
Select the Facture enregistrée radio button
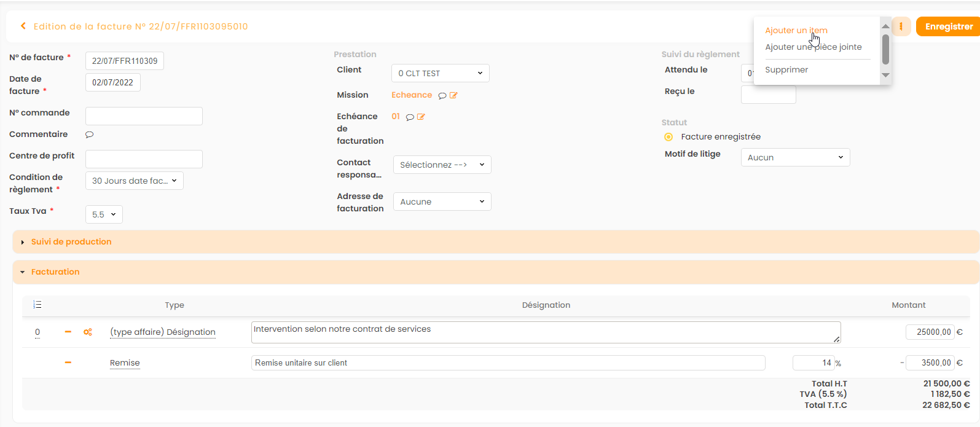click(668, 137)
